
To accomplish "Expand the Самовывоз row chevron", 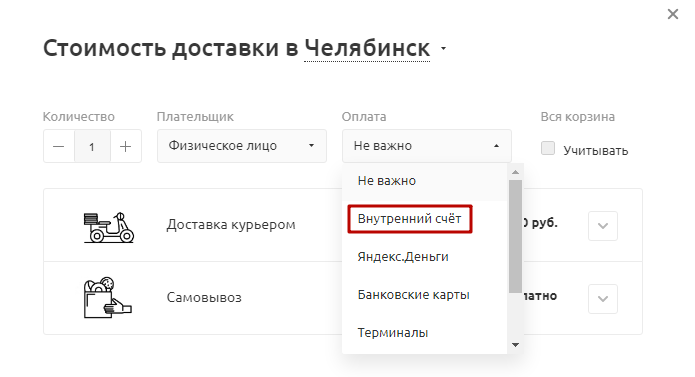I will pyautogui.click(x=603, y=299).
